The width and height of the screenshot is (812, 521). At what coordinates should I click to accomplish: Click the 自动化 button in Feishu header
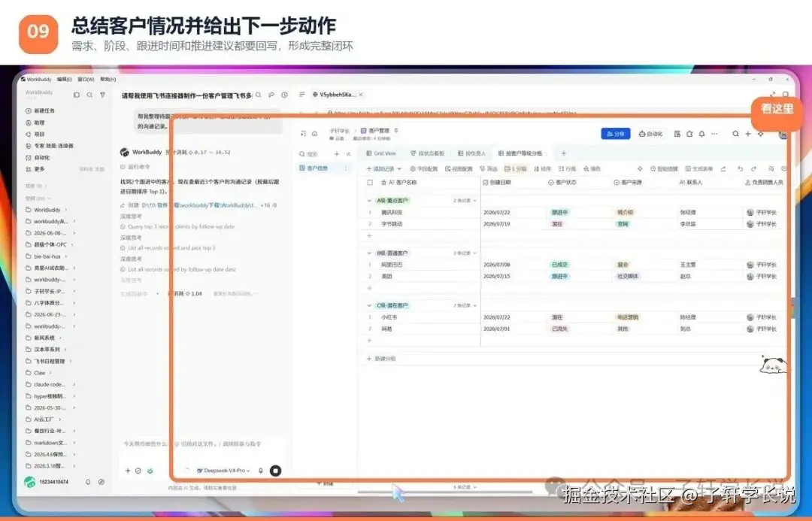650,134
